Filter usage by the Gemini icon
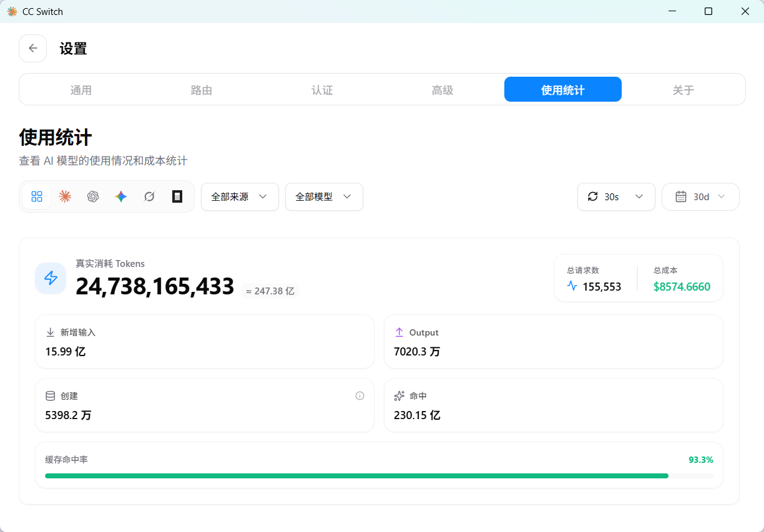Screen dimensions: 764x532 point(121,196)
